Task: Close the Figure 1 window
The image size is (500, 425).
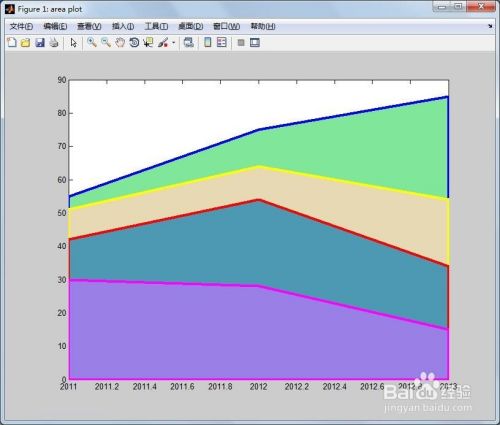Action: [481, 7]
